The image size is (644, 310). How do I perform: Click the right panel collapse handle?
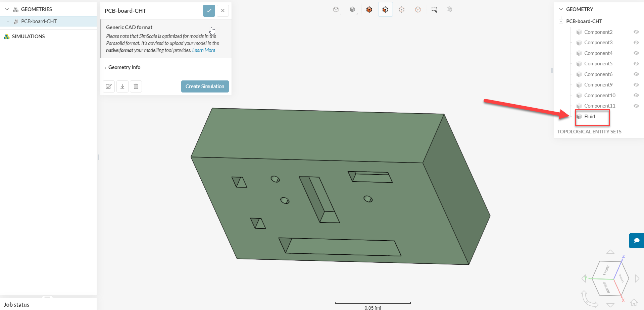[552, 70]
